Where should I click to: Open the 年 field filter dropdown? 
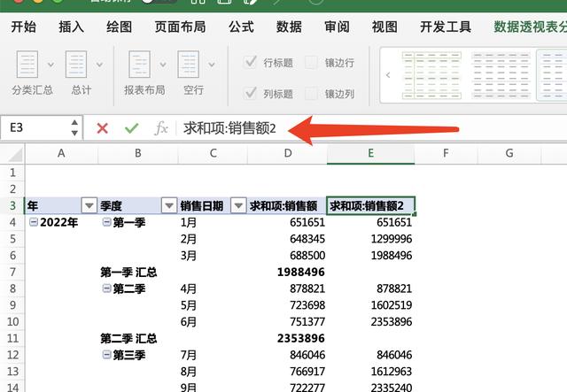(x=88, y=205)
